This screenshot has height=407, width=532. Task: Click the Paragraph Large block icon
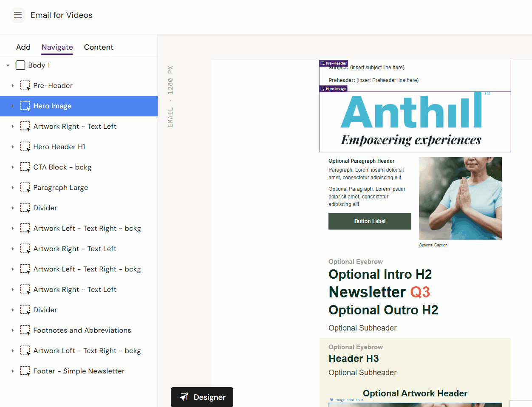pyautogui.click(x=25, y=188)
